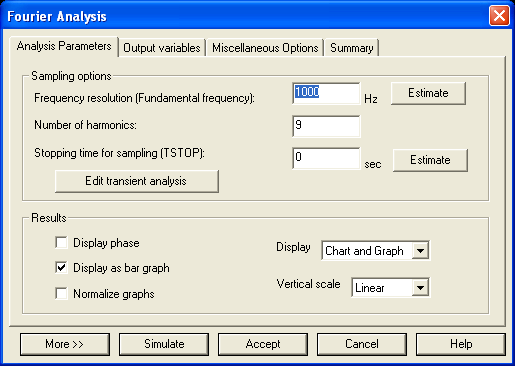The width and height of the screenshot is (515, 366).
Task: Select the Linear vertical scale combo box
Action: pyautogui.click(x=390, y=287)
